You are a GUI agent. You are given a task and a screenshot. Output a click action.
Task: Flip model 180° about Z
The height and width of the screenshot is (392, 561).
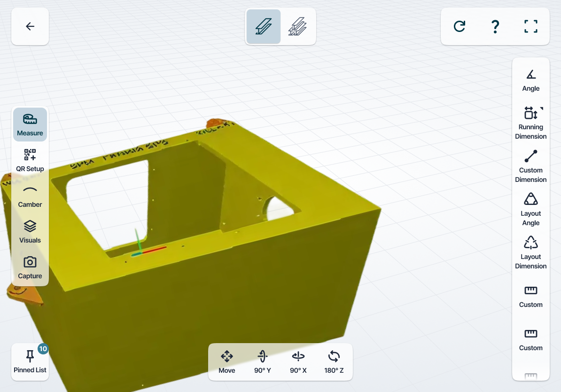pos(334,362)
